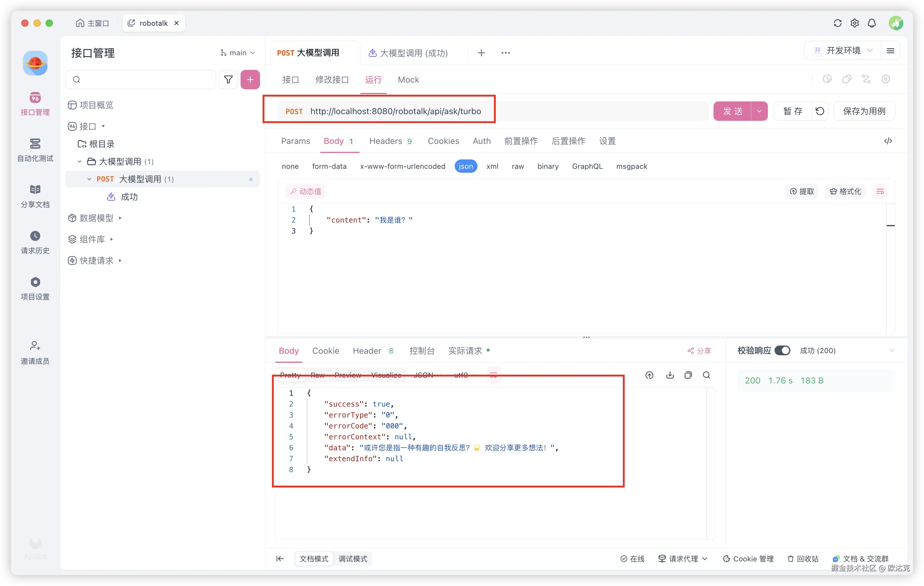The width and height of the screenshot is (924, 586).
Task: Click the filter funnel icon in sidebar
Action: [x=228, y=79]
